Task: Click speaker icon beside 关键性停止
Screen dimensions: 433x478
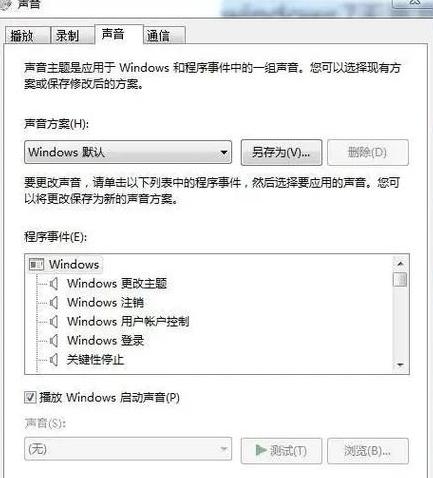Action: coord(54,360)
